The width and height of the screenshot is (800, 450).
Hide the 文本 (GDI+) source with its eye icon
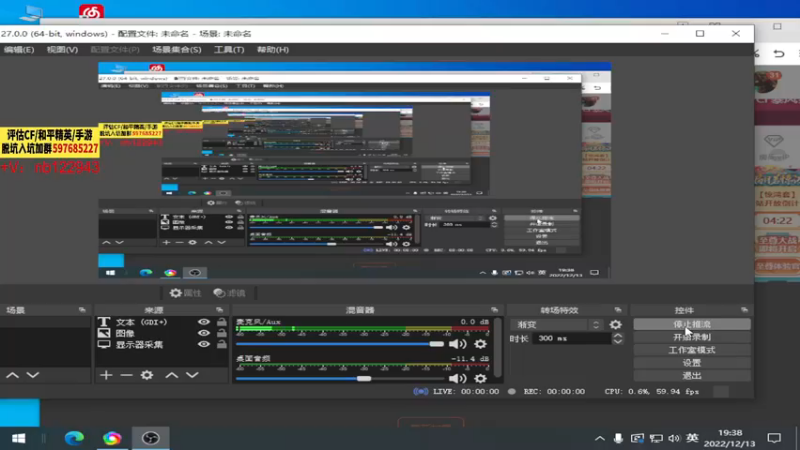pyautogui.click(x=204, y=322)
